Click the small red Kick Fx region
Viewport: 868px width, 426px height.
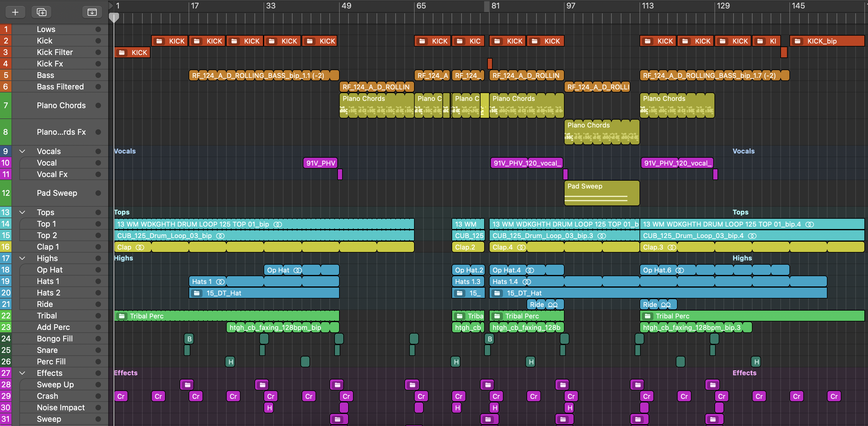point(490,64)
